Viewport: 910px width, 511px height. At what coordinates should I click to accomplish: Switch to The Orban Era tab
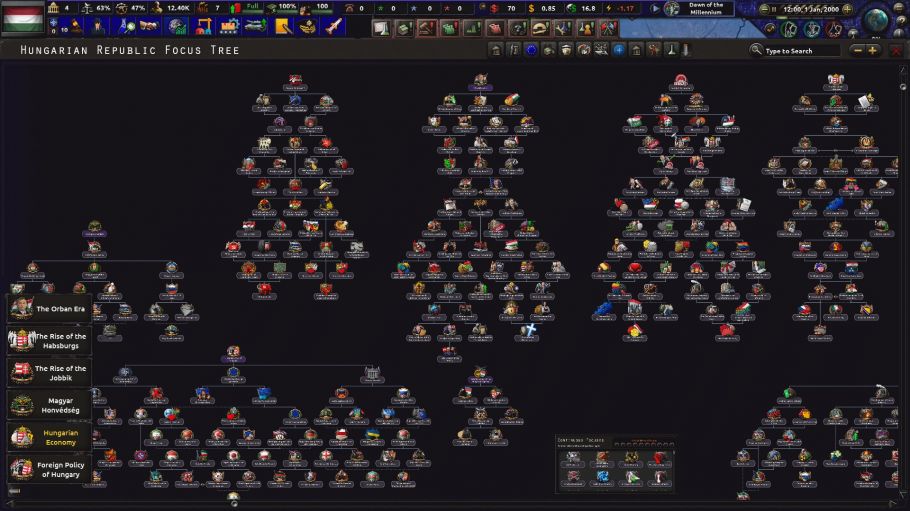point(49,308)
